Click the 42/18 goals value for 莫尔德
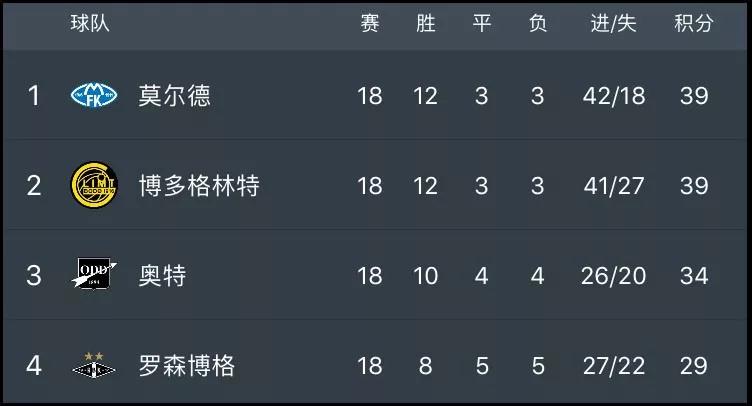This screenshot has height=406, width=752. (x=614, y=96)
